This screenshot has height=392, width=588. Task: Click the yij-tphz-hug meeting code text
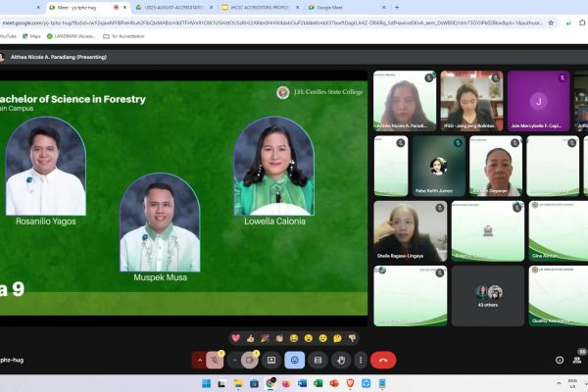tap(12, 360)
